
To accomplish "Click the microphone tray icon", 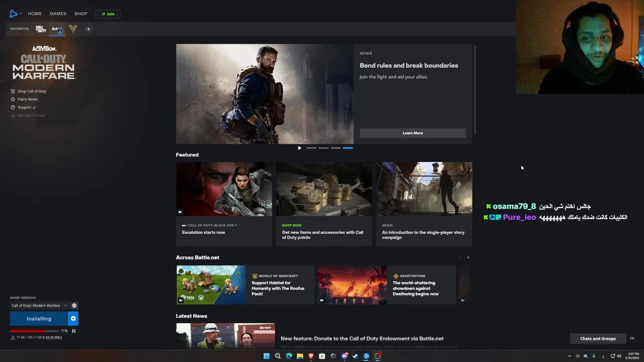I will [594, 356].
